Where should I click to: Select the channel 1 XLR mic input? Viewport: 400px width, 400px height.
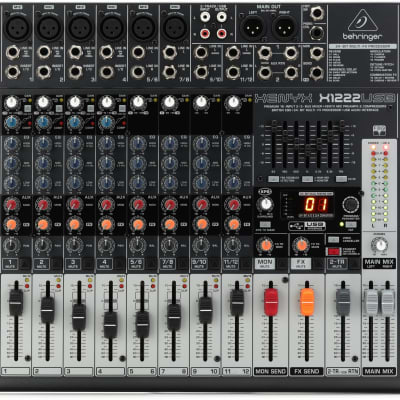point(17,28)
